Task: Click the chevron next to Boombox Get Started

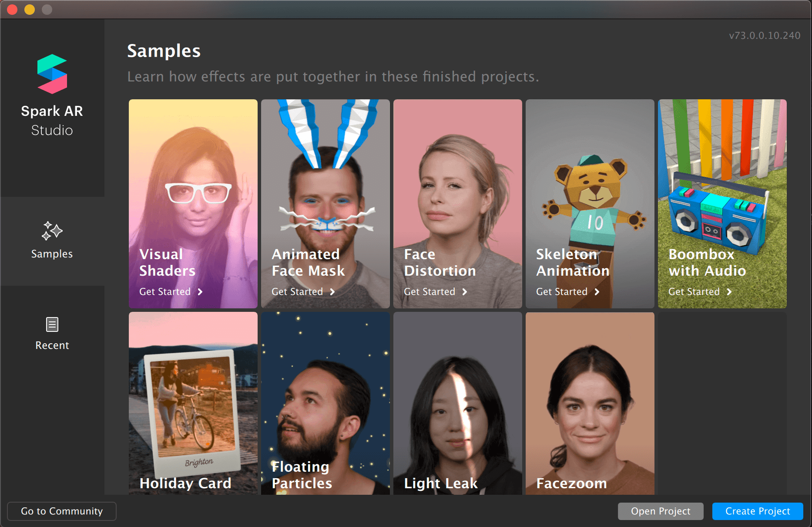Action: (x=730, y=292)
